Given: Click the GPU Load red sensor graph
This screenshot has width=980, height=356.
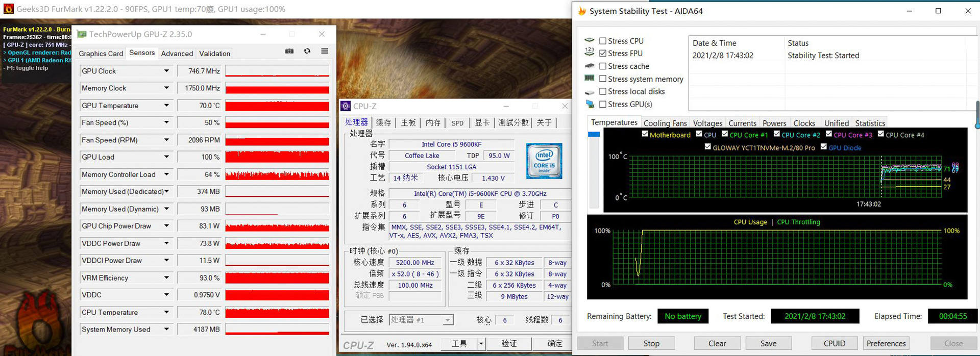Looking at the screenshot, I should click(x=277, y=157).
